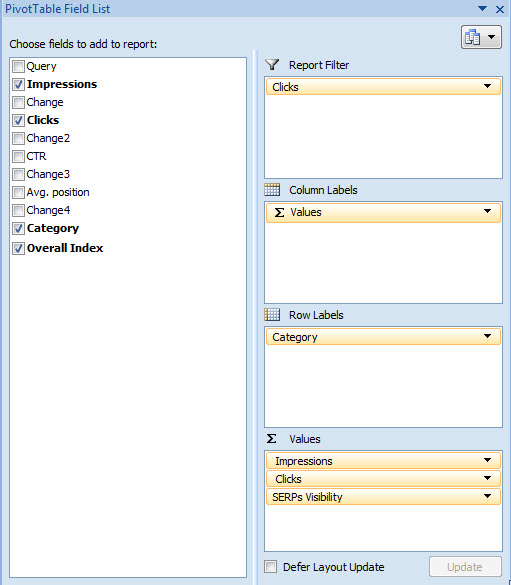Select the Overall Index field name
Screen dimensions: 511x585
[65, 248]
